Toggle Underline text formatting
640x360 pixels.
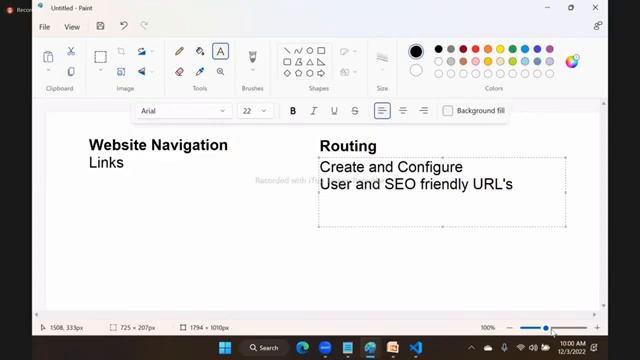coord(334,111)
